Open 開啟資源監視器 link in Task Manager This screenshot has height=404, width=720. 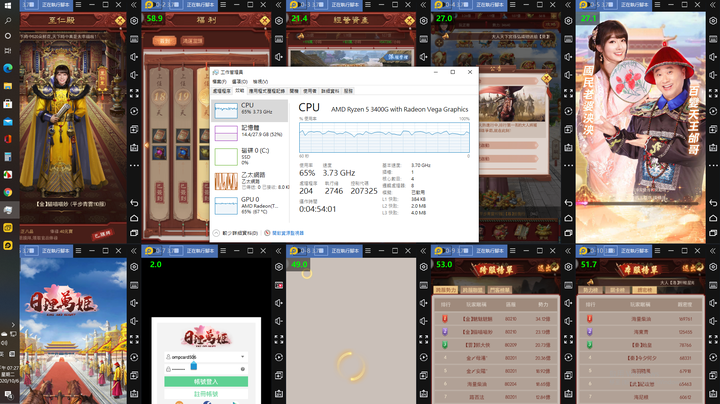pos(287,233)
